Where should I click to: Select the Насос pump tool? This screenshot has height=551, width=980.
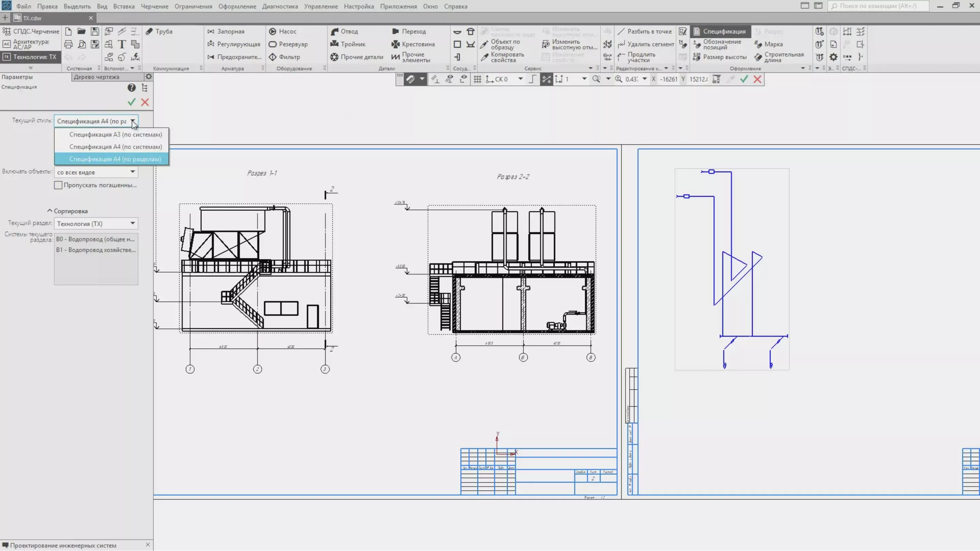pos(283,31)
